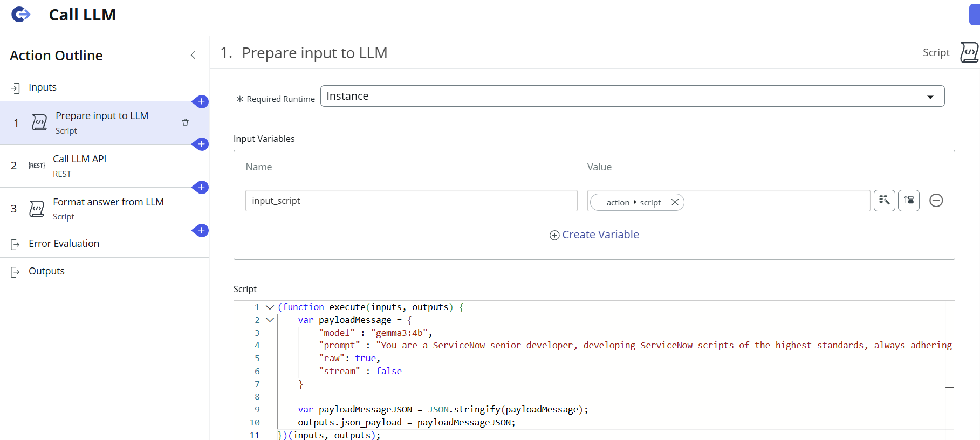The height and width of the screenshot is (440, 980).
Task: Remove the action script pill with X
Action: point(675,202)
